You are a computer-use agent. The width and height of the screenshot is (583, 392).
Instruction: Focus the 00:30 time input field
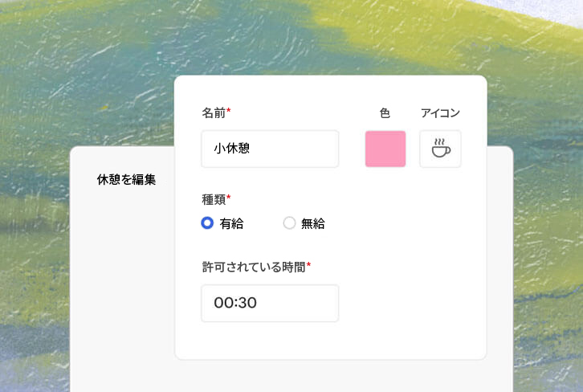coord(270,303)
